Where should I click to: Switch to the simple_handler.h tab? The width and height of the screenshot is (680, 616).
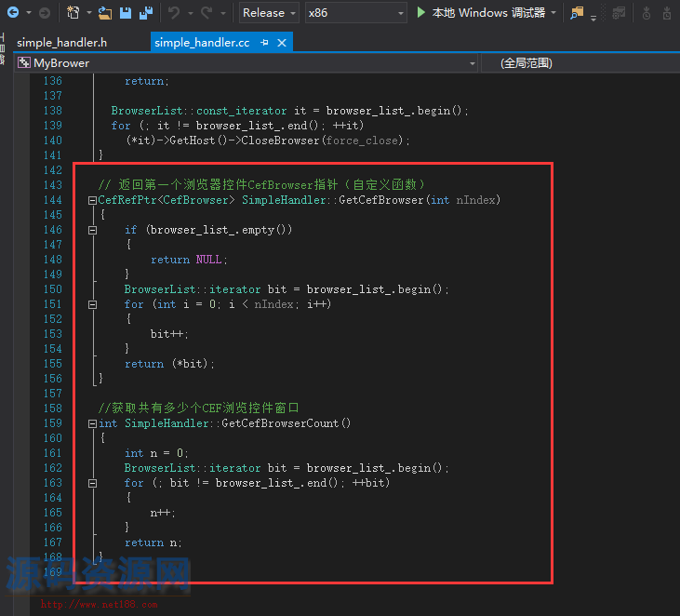pos(61,43)
